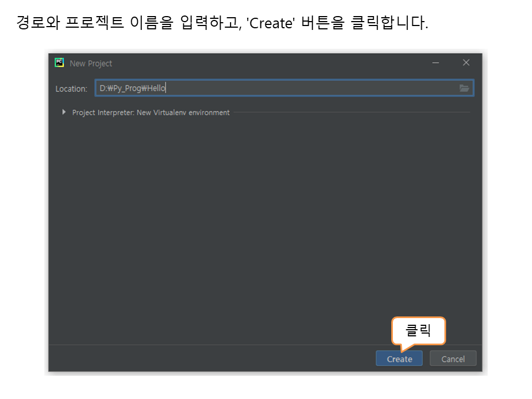Select the '클릭' callout bubble
The height and width of the screenshot is (399, 532).
pos(418,331)
